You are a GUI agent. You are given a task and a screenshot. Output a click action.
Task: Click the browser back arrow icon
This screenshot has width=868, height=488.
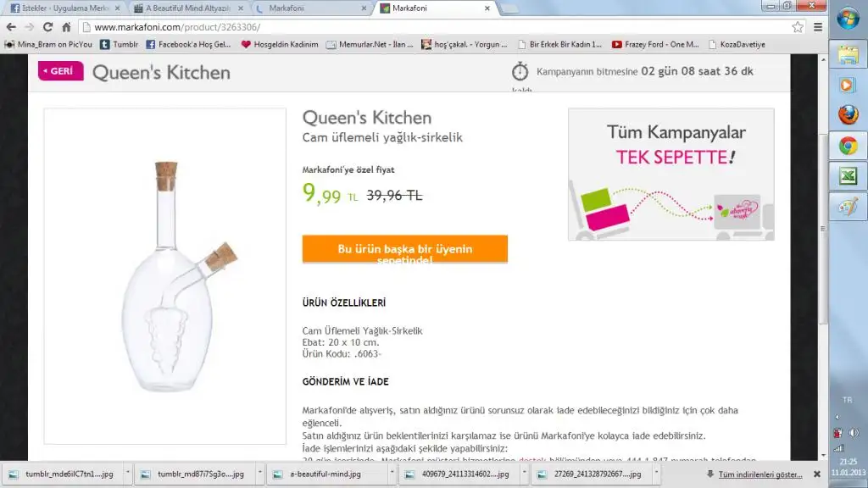click(x=11, y=27)
